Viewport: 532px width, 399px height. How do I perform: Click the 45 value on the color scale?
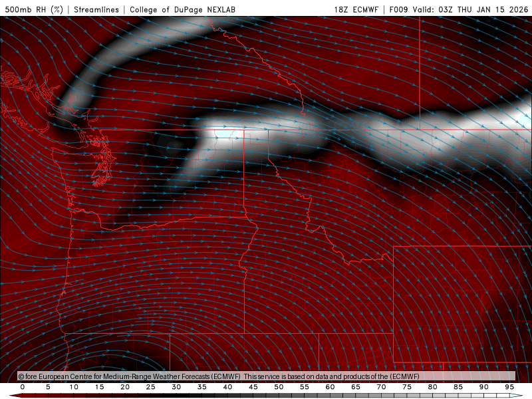(253, 387)
